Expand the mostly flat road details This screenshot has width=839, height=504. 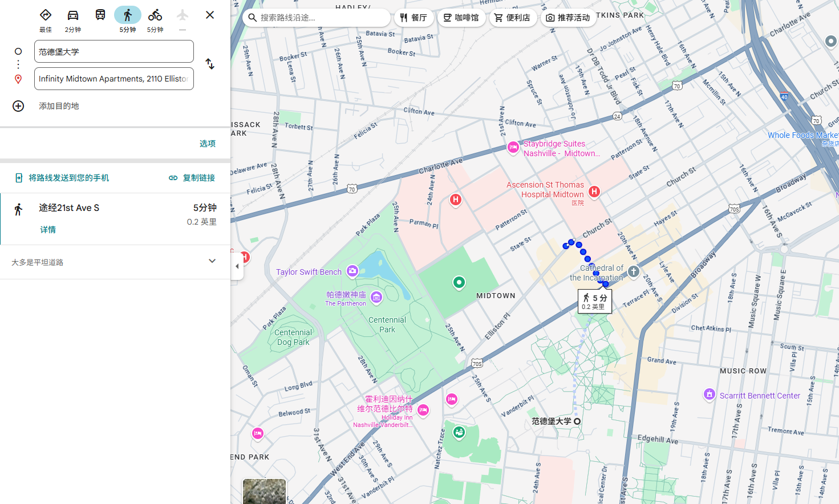click(x=212, y=262)
